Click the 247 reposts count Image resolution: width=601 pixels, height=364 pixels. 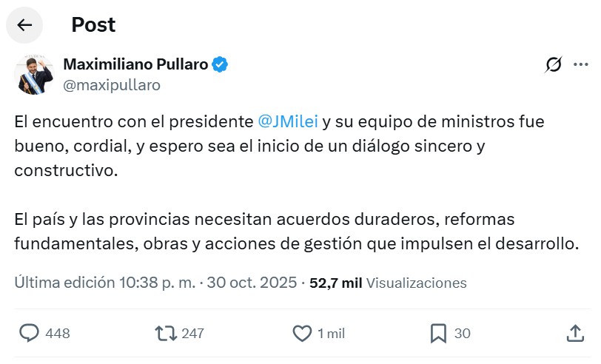(x=192, y=334)
